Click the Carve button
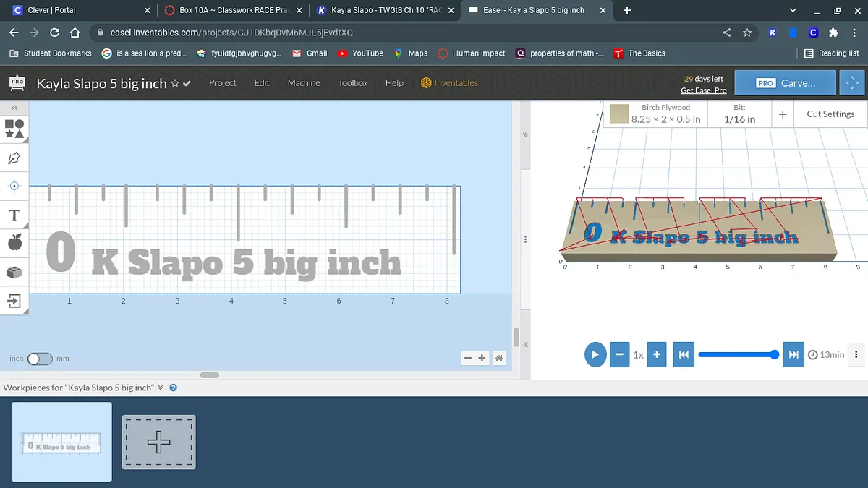This screenshot has height=488, width=868. click(x=785, y=83)
